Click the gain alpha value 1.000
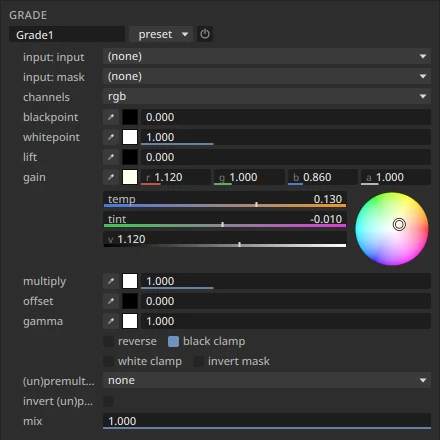The image size is (440, 440). pos(396,177)
